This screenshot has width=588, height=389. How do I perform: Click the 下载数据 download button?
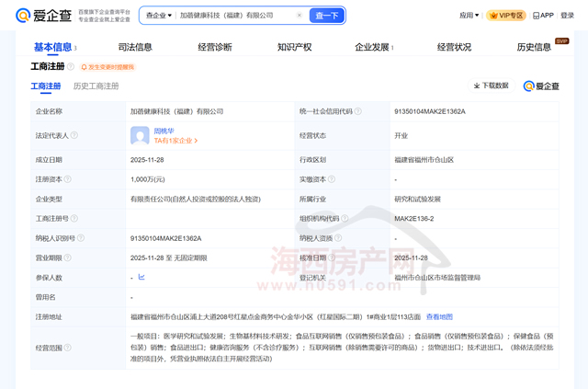pyautogui.click(x=491, y=86)
